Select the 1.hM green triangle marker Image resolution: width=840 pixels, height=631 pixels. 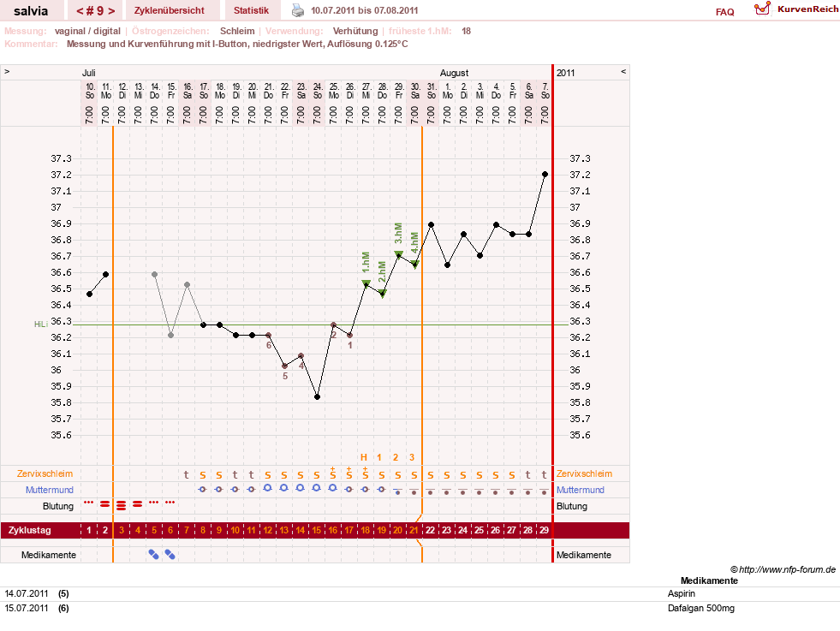point(366,283)
